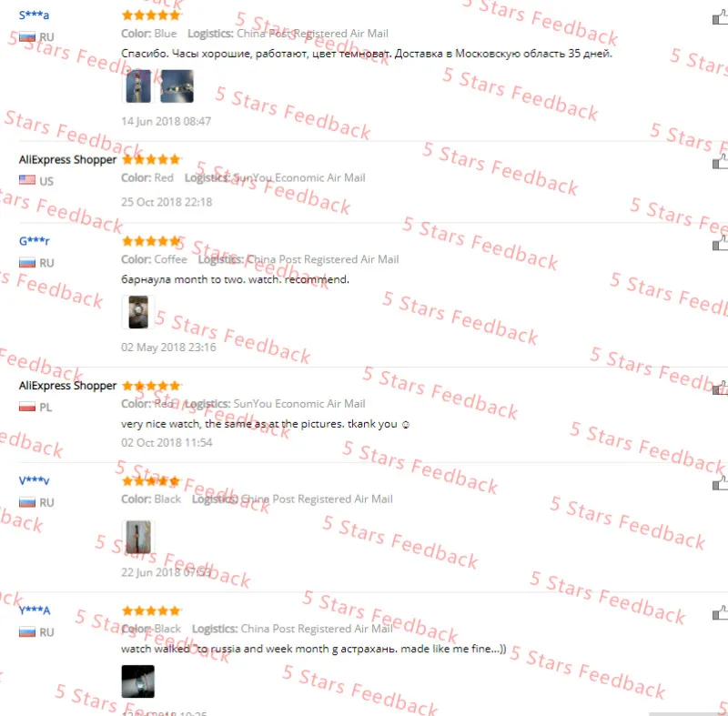Like the PL shopper's review
Viewport: 728px width, 716px height.
tap(720, 388)
